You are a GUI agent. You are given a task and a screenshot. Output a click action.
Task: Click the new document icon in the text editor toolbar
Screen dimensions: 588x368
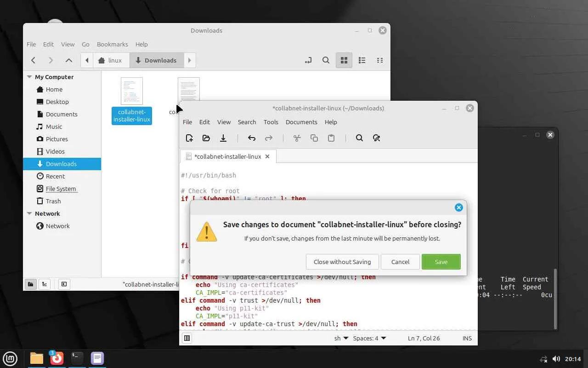click(x=189, y=138)
